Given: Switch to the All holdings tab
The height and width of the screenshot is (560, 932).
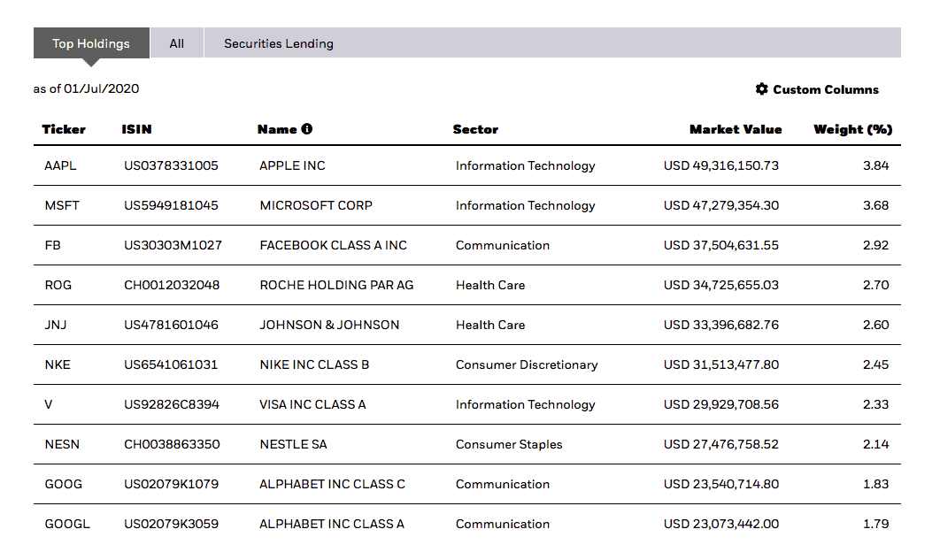Looking at the screenshot, I should (x=177, y=43).
